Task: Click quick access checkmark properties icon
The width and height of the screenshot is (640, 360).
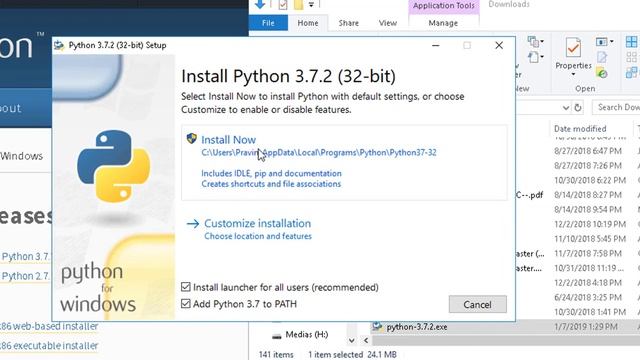Action: [282, 4]
